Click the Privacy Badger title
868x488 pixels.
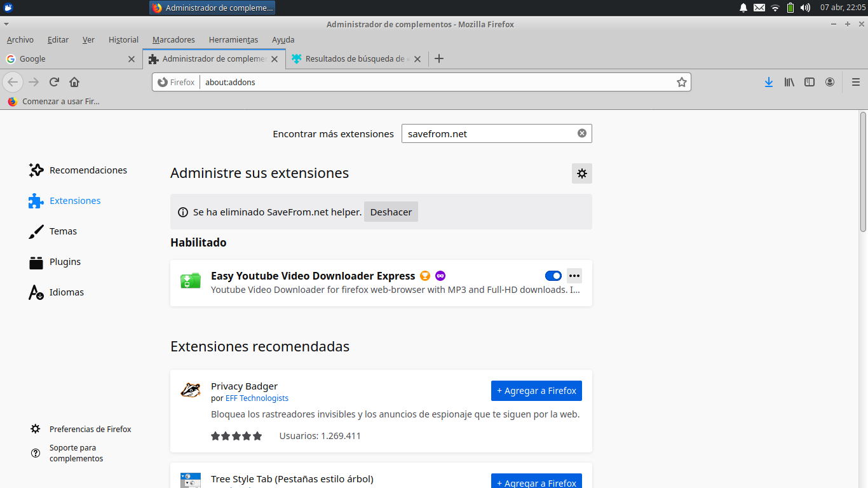coord(244,386)
